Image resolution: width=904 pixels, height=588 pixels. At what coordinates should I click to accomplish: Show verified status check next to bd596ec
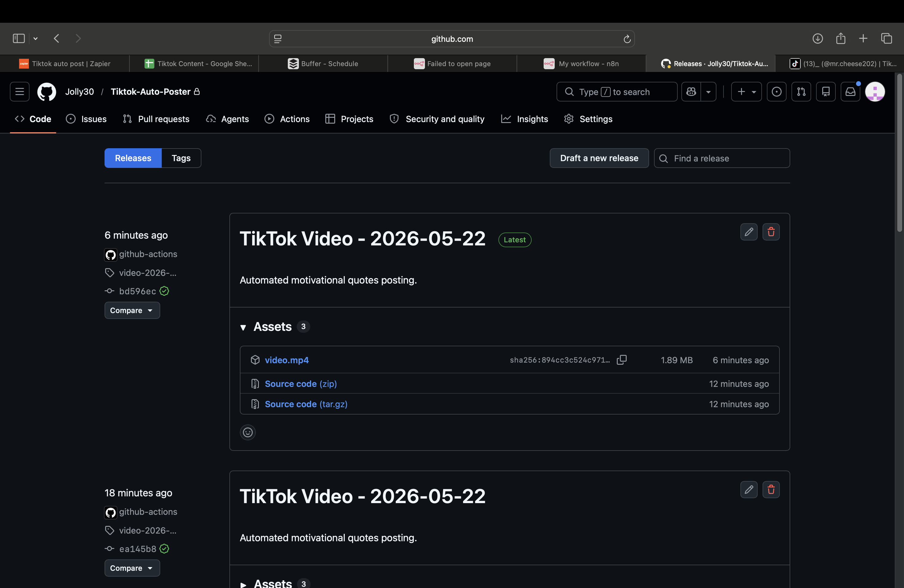pos(164,291)
